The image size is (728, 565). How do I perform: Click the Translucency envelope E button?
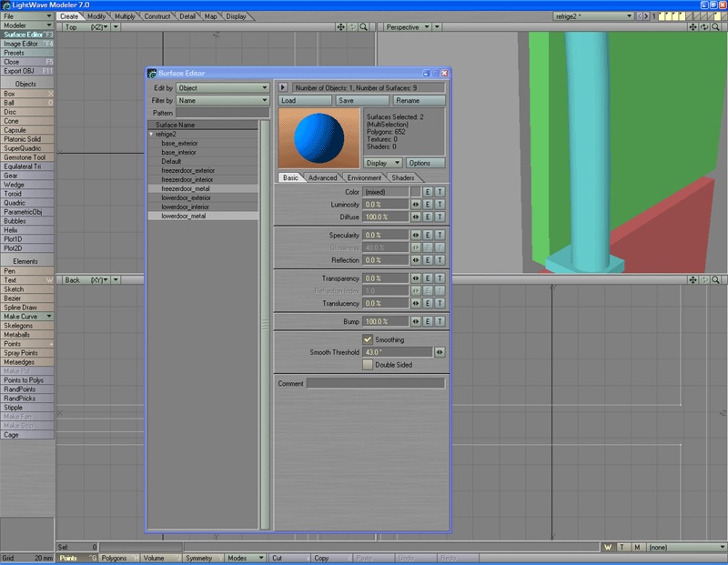click(x=428, y=303)
